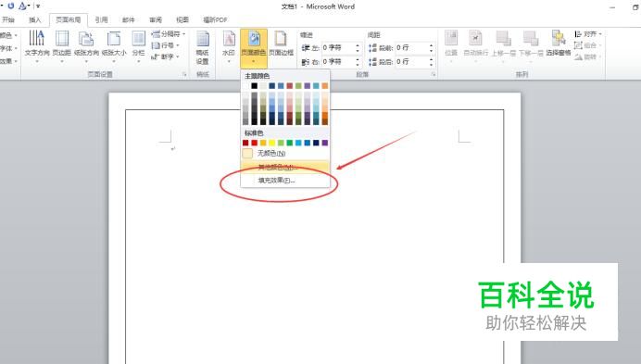The image size is (641, 364).
Task: Open the Text Direction (文字方向) tool
Action: 37,45
